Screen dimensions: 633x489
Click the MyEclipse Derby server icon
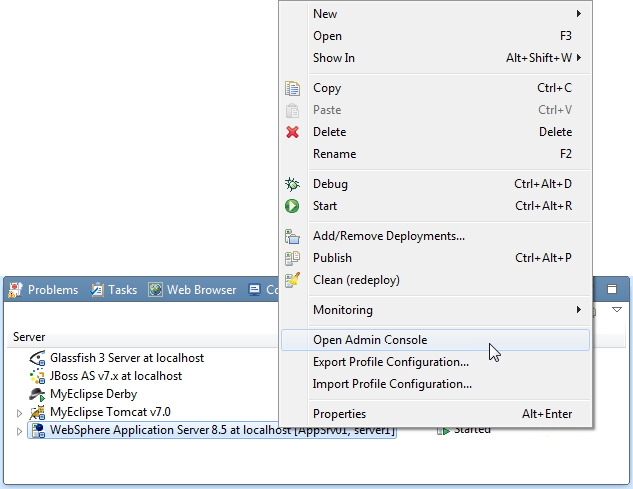pyautogui.click(x=39, y=394)
